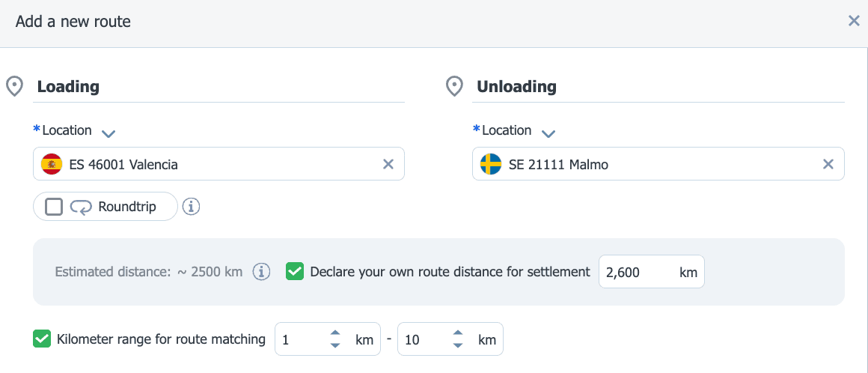Increase the minimum kilometer range value
The width and height of the screenshot is (868, 373).
(x=334, y=333)
